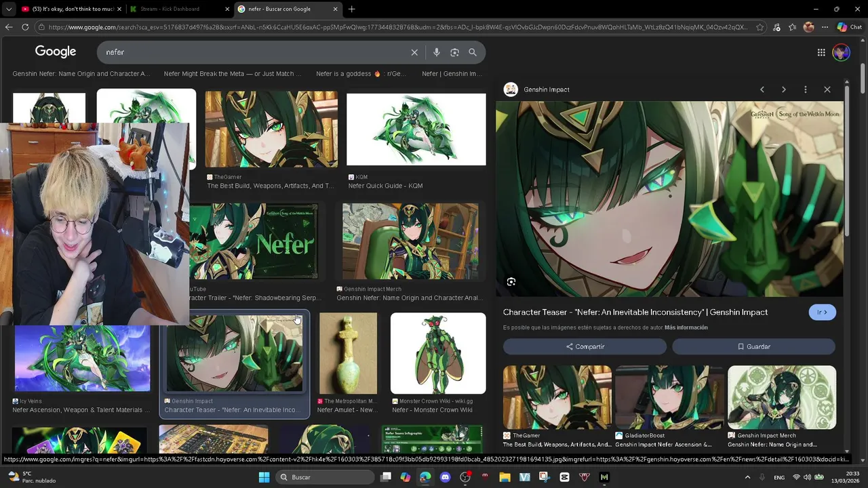Clear the search box text with X

(x=414, y=52)
